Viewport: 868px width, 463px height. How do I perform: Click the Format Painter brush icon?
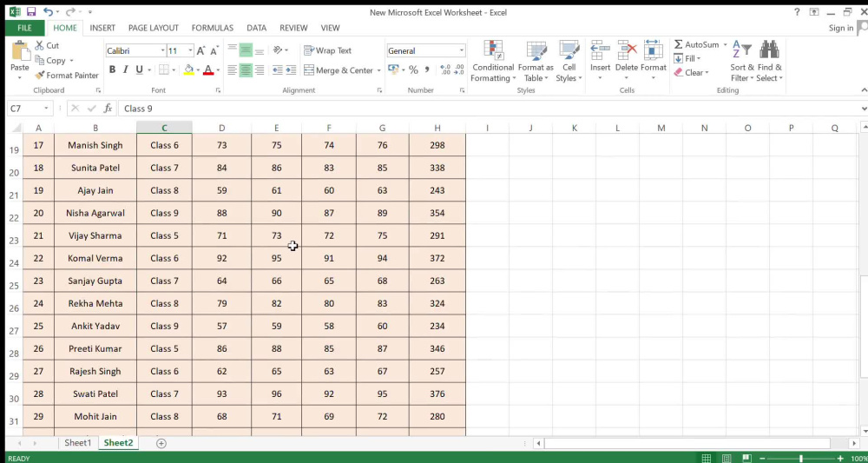[40, 76]
